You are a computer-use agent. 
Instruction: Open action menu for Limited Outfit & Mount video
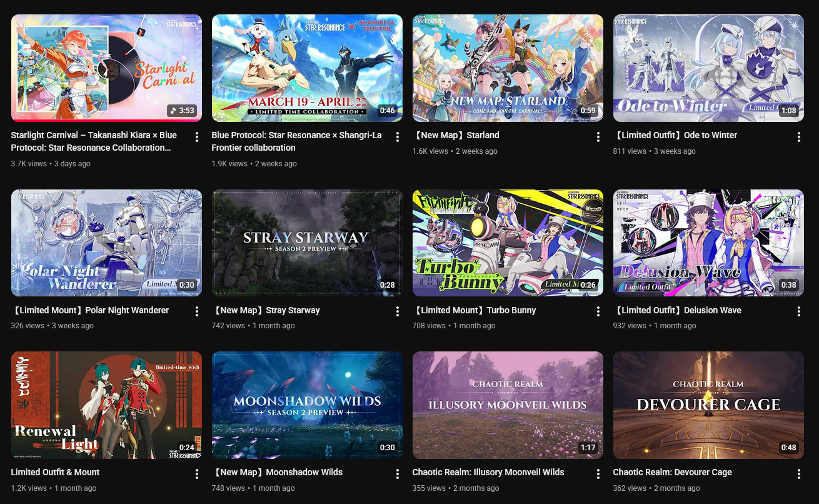tap(197, 474)
